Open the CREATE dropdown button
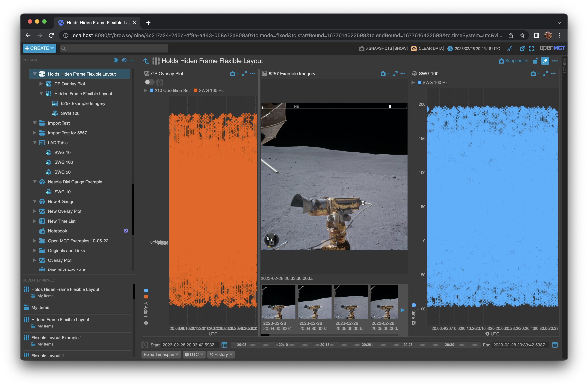The image size is (588, 387). tap(39, 48)
